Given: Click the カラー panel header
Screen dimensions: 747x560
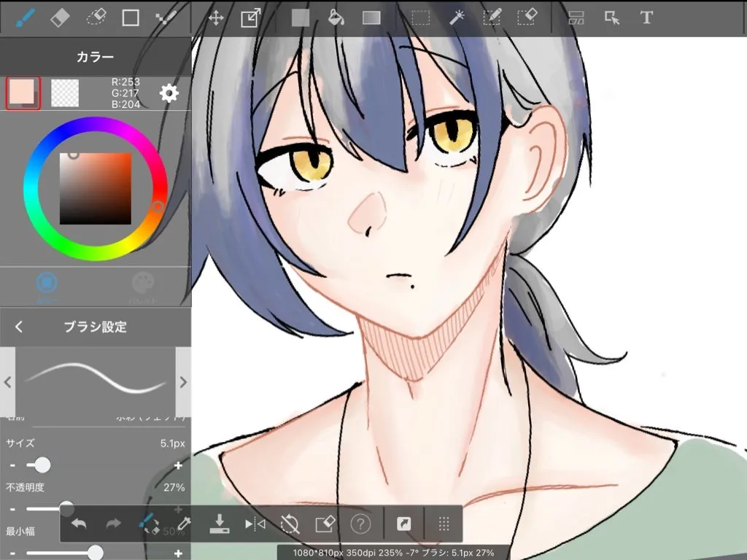Looking at the screenshot, I should coord(96,57).
